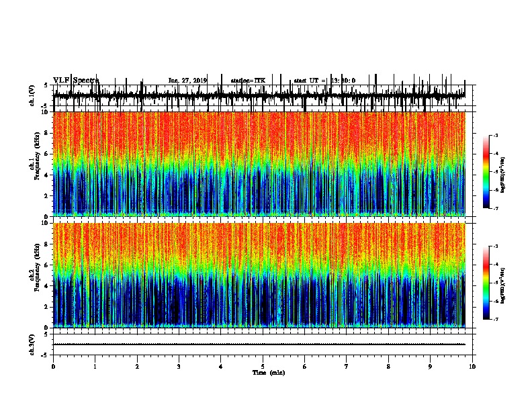Click the "9" tick on the time axis

click(x=430, y=367)
